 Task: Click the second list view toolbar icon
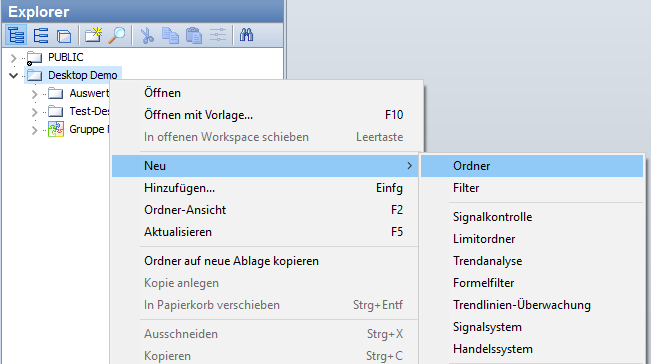41,35
